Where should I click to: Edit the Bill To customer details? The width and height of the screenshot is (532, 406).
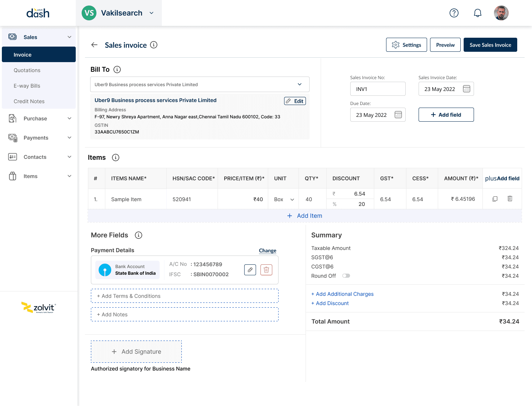point(295,101)
